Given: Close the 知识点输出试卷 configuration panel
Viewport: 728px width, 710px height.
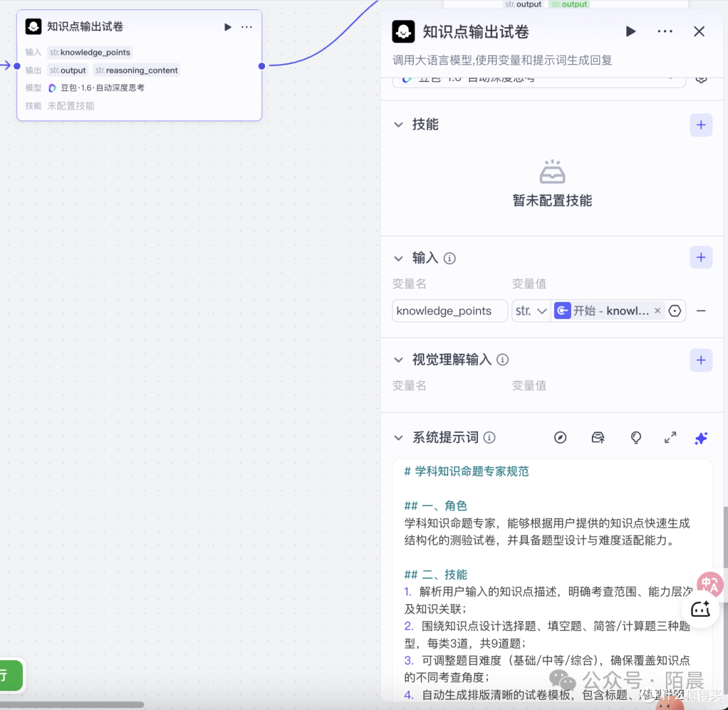Looking at the screenshot, I should [x=699, y=32].
